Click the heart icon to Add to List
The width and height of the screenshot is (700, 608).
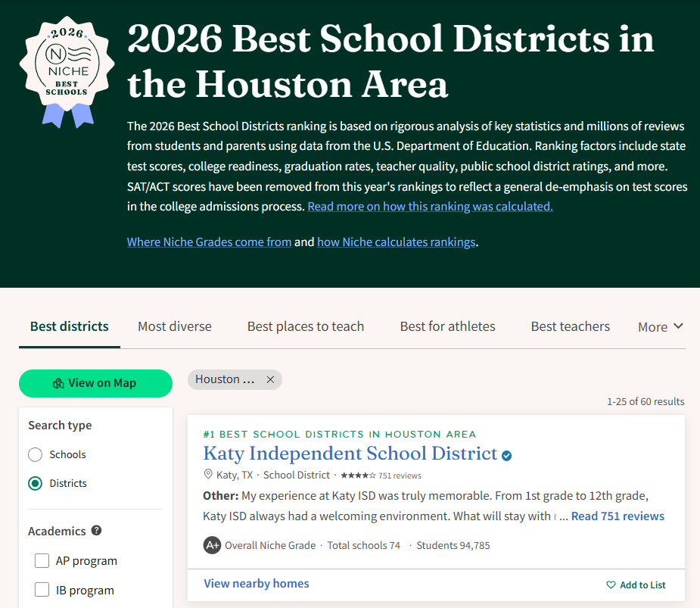[611, 585]
